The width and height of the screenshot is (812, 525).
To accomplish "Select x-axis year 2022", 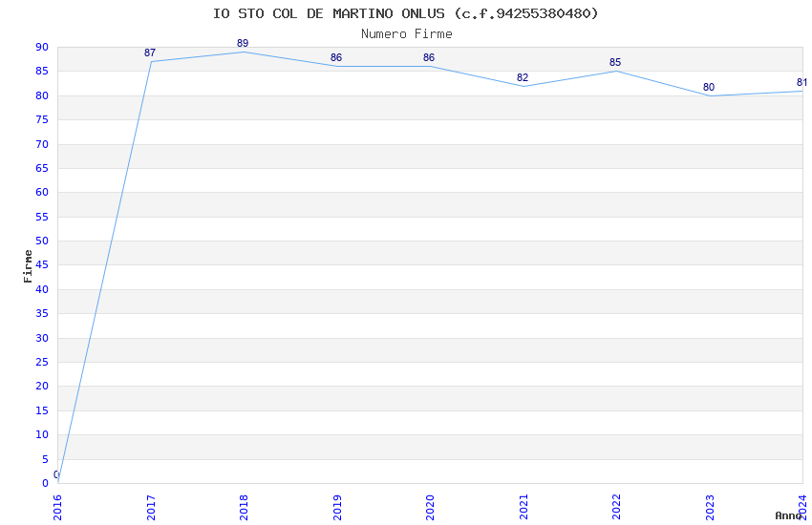I will coord(616,508).
